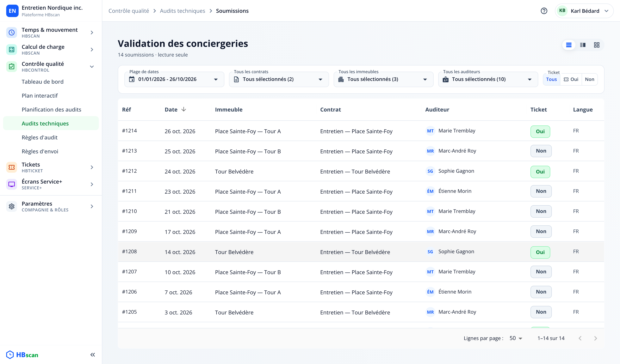Switch to the grid view icon
The image size is (620, 364).
point(596,45)
